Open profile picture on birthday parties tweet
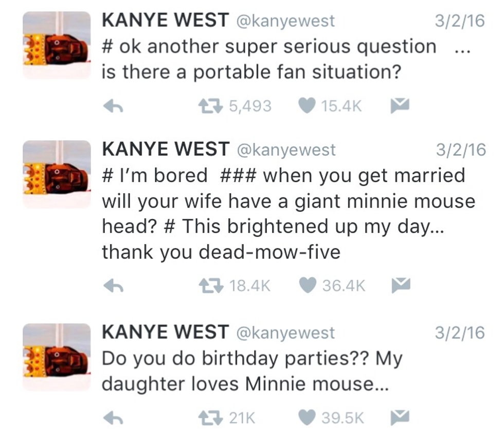Screen dimensions: 504x442 click(x=57, y=357)
